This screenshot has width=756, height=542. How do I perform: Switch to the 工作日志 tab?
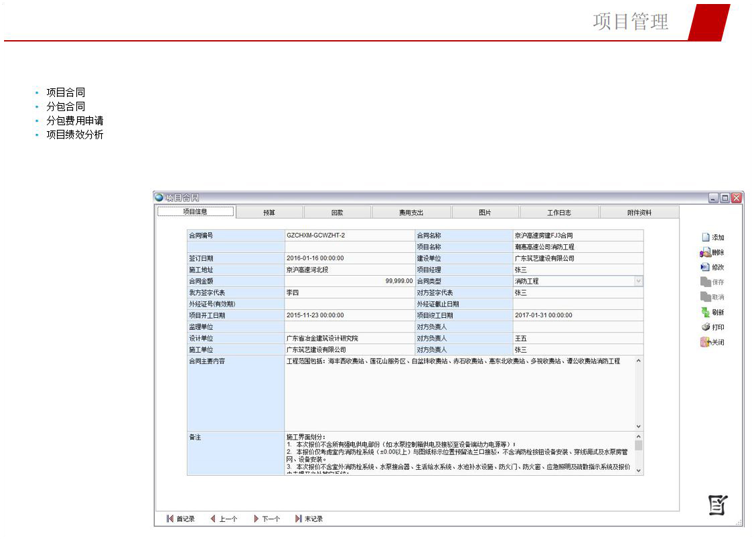[559, 213]
